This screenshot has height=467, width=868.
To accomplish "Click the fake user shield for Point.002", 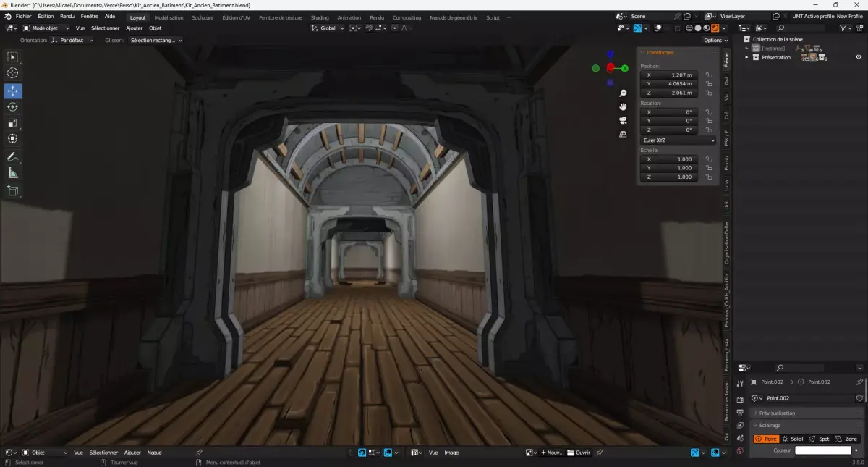I will [x=859, y=398].
